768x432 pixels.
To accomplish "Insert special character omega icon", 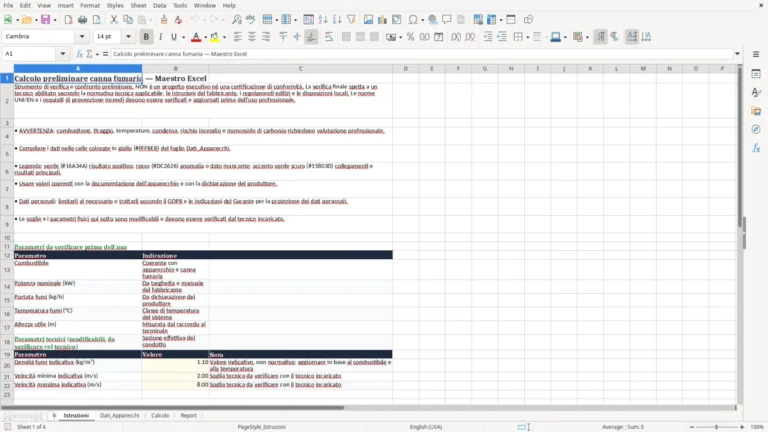I will pos(413,20).
